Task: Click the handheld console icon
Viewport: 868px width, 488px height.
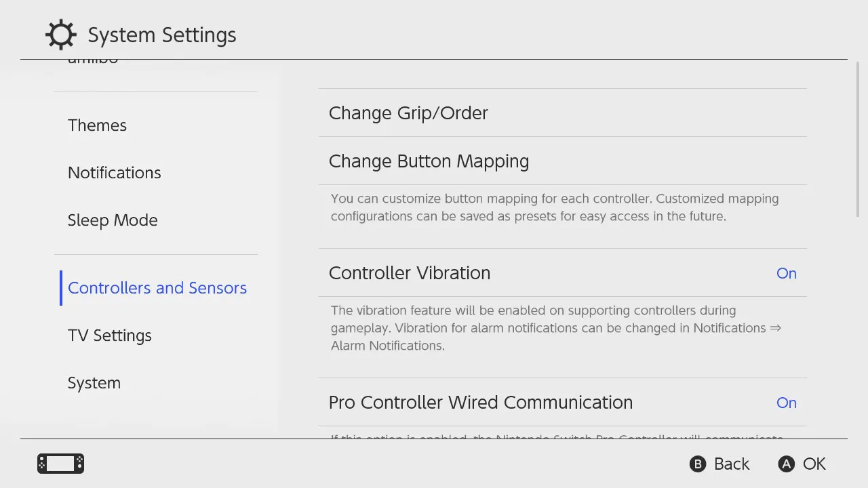Action: coord(61,464)
